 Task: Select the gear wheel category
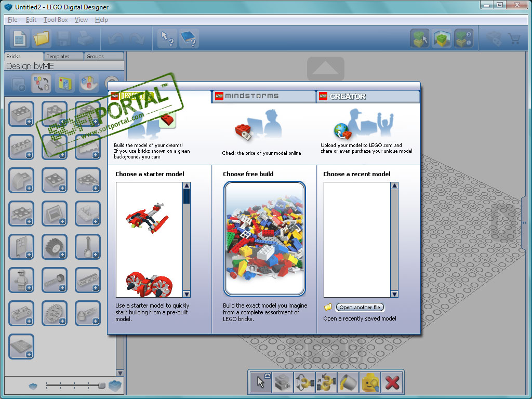pyautogui.click(x=54, y=313)
